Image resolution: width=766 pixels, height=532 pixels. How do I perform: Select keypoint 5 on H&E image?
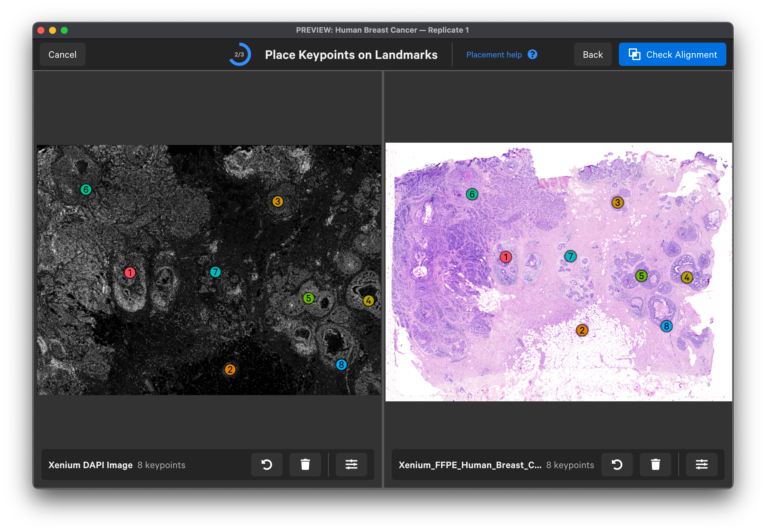pos(641,276)
